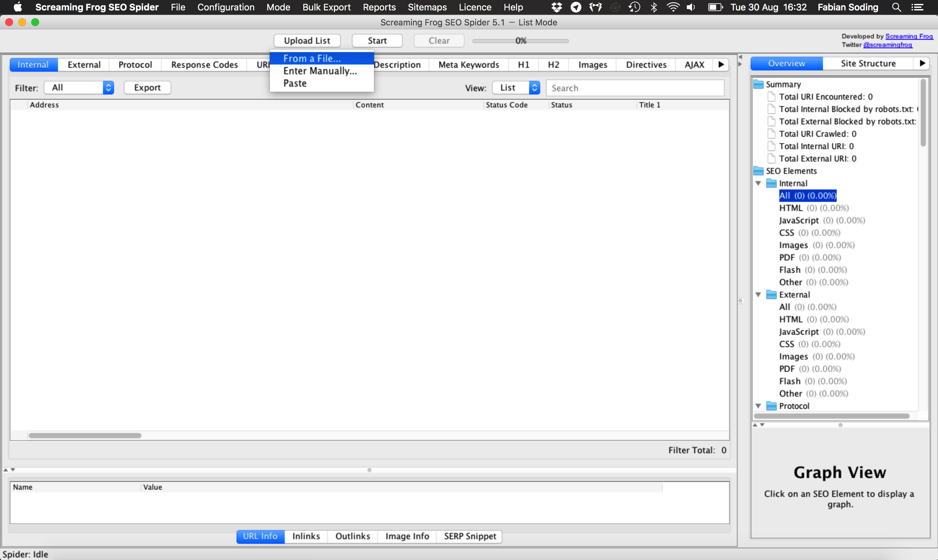
Task: Focus the Search input field
Action: point(635,88)
